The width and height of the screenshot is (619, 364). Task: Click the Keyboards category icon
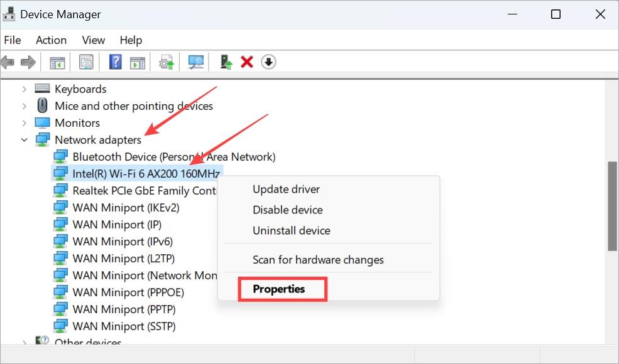click(x=42, y=88)
